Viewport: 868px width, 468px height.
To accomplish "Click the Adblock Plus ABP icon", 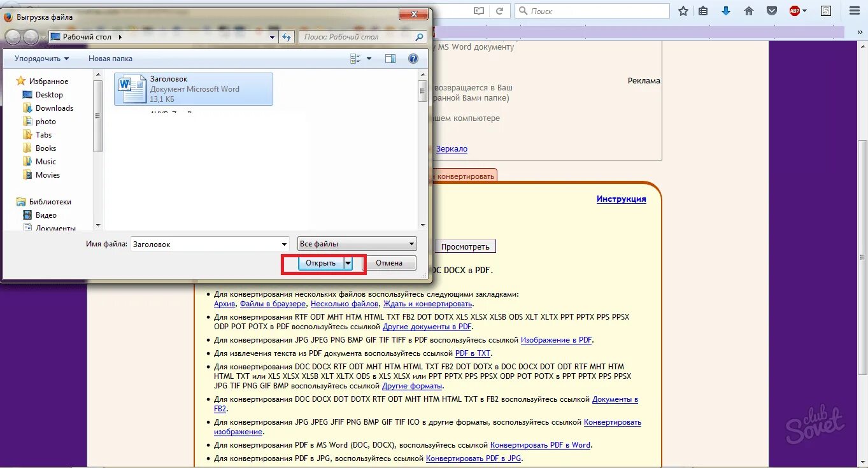I will coord(794,11).
